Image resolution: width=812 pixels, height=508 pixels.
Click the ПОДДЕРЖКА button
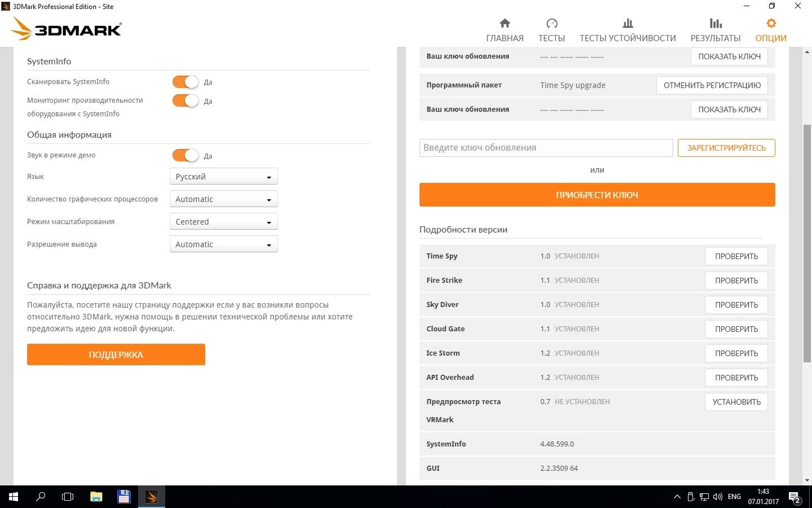click(x=116, y=354)
